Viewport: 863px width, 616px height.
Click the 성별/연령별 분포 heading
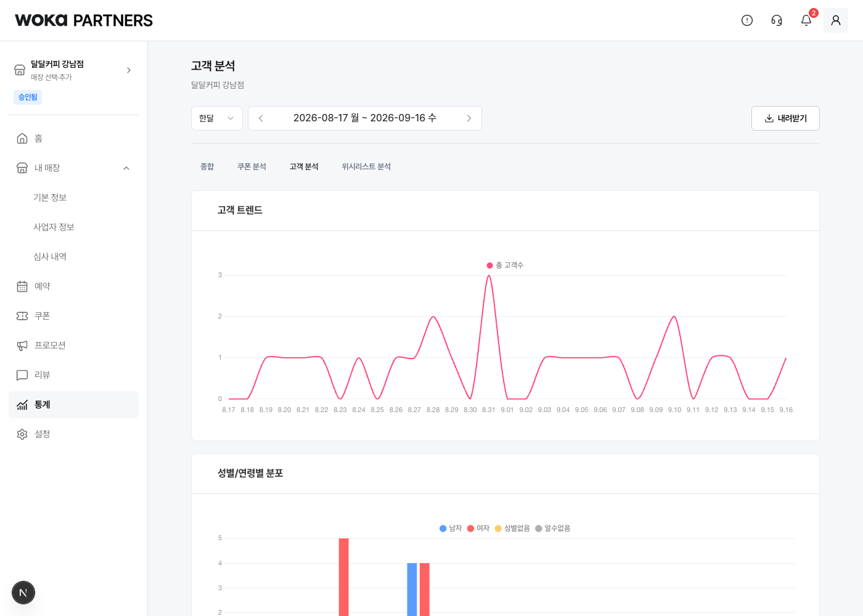click(x=250, y=474)
